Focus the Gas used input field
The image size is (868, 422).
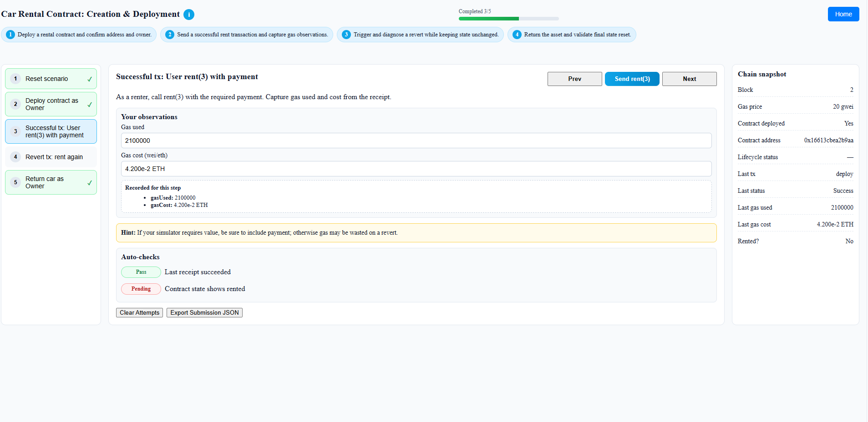pyautogui.click(x=416, y=141)
